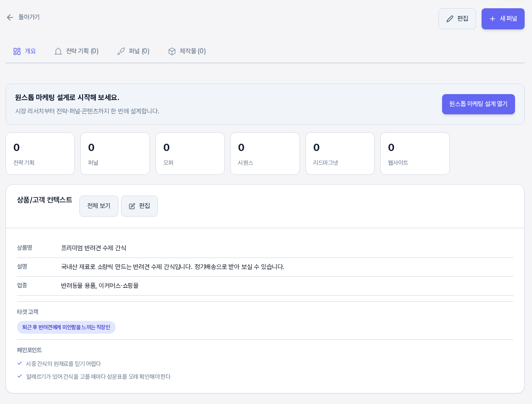
Task: Open the 전략 기획 (0) tab
Action: tap(77, 51)
